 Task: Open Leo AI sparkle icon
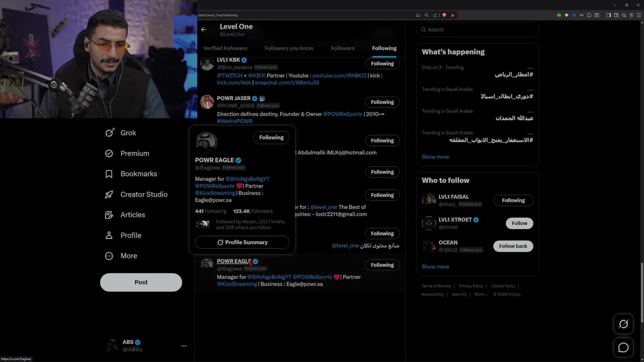624,15
